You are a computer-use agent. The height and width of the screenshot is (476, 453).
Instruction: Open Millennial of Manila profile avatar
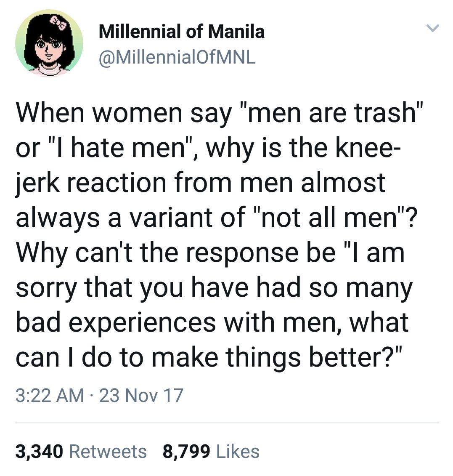48,43
